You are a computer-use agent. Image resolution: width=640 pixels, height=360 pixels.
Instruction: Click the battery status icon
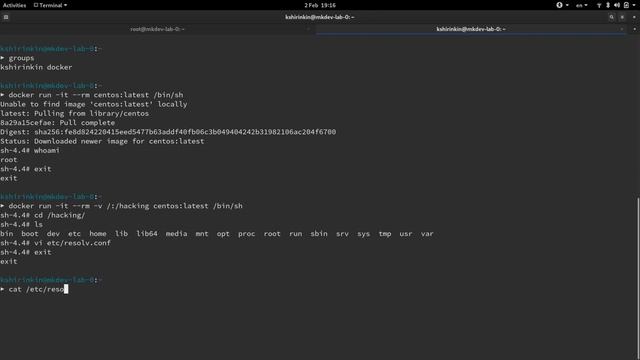point(626,5)
